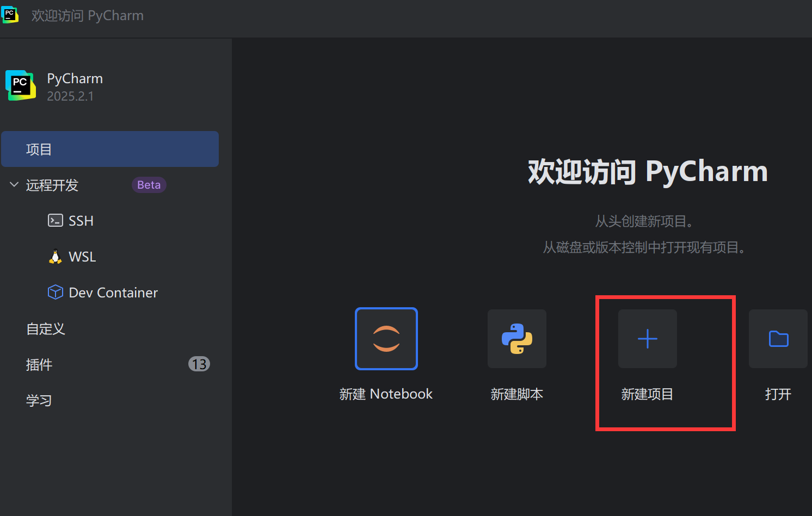812x516 pixels.
Task: Collapse the 远程开发 section chevron
Action: [14, 185]
